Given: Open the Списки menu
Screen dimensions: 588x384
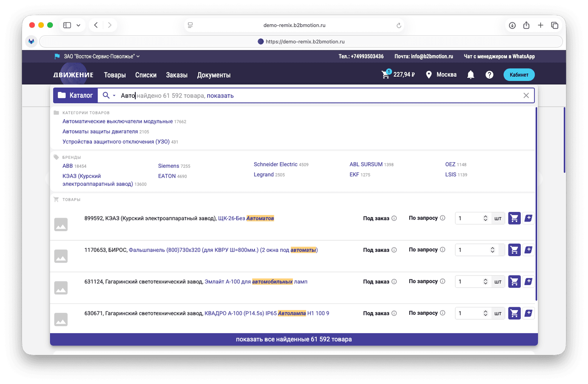Looking at the screenshot, I should pyautogui.click(x=146, y=75).
